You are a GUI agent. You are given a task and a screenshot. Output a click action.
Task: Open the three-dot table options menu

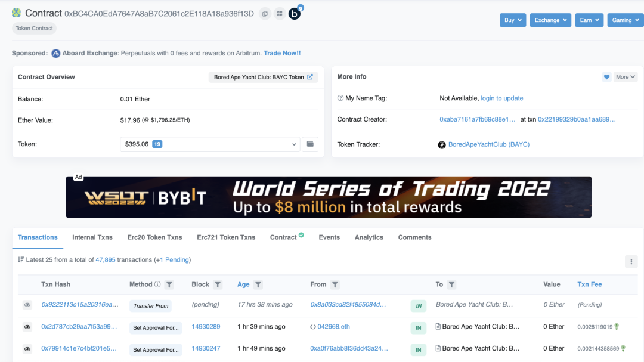tap(631, 262)
